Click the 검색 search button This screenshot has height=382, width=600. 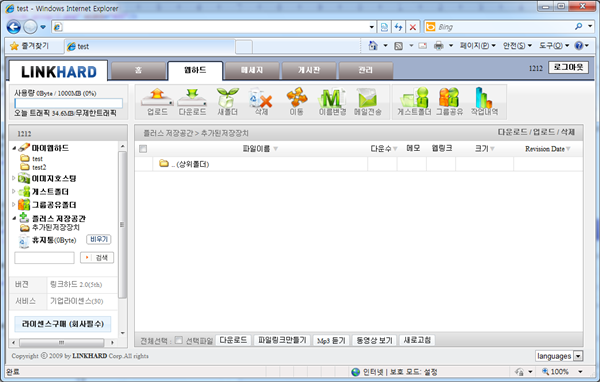point(97,258)
